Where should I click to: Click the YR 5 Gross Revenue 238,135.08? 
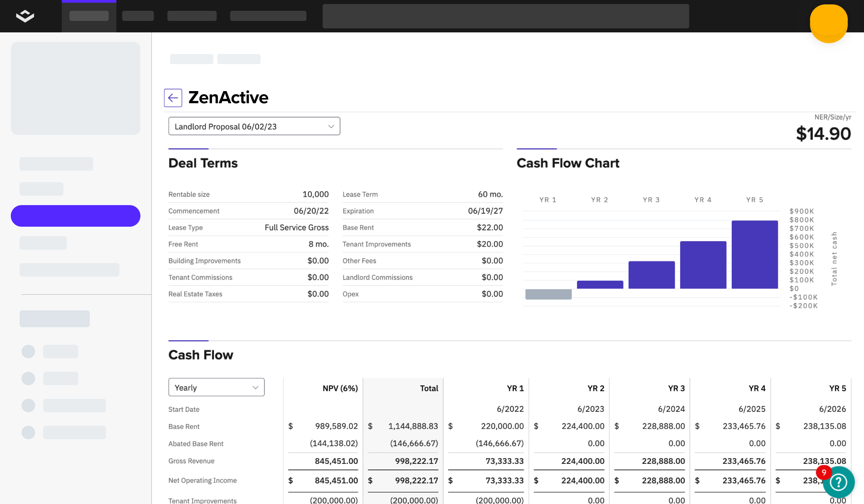(824, 461)
